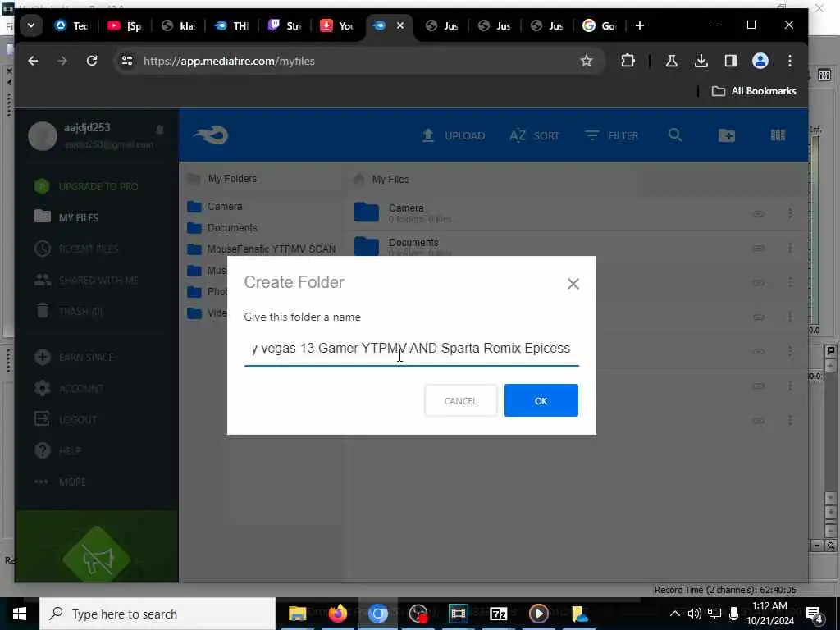The width and height of the screenshot is (840, 630).
Task: Click the notification bell near username
Action: pyautogui.click(x=160, y=129)
